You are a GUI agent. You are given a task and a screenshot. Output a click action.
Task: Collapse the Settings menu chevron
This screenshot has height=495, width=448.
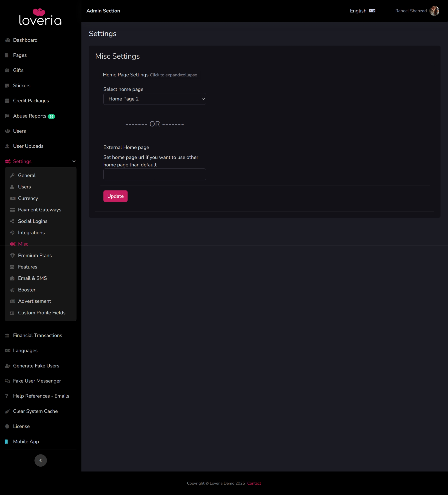74,161
